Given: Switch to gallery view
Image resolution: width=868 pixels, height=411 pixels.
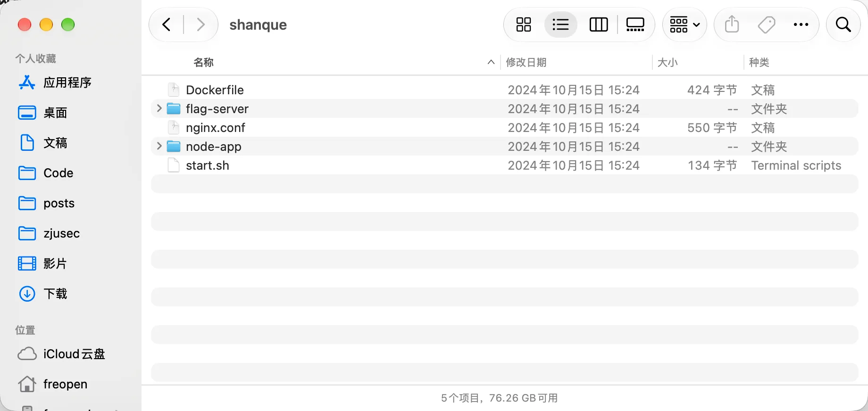Looking at the screenshot, I should [635, 25].
